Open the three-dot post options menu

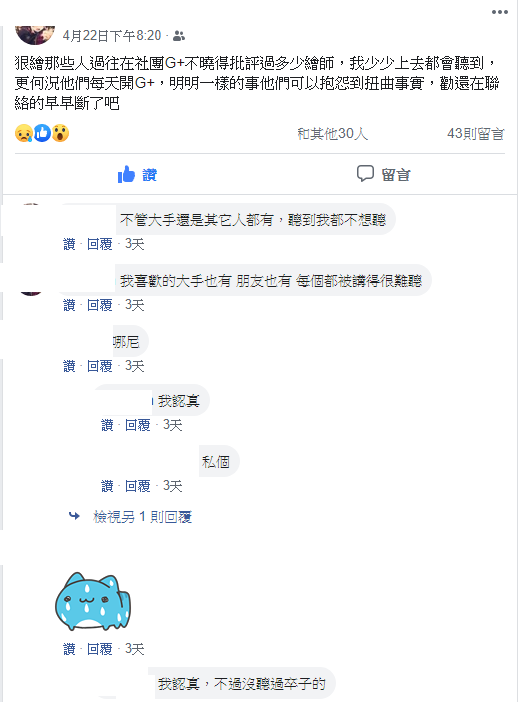pos(499,12)
